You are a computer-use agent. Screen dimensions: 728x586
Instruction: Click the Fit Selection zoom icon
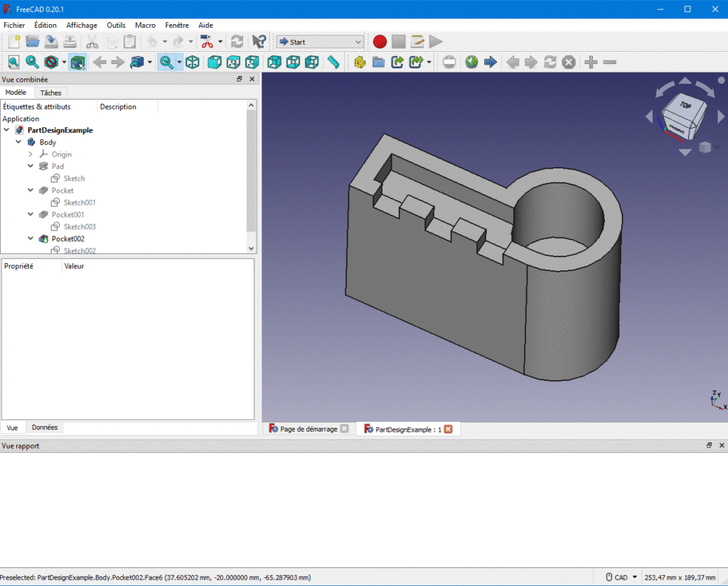pyautogui.click(x=32, y=62)
